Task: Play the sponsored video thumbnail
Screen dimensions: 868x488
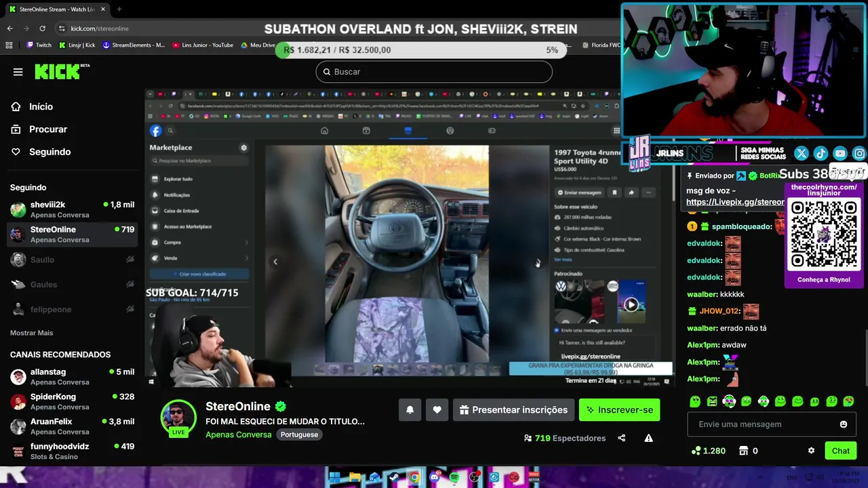Action: 631,304
